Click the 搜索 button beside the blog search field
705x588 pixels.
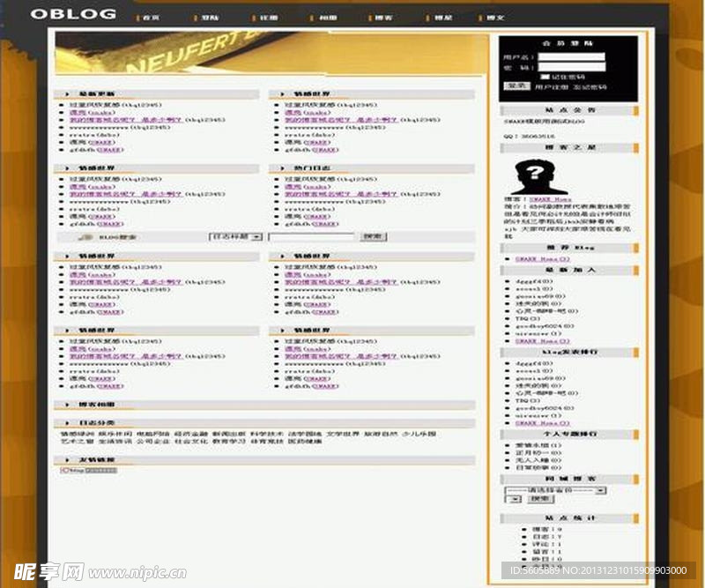pyautogui.click(x=373, y=236)
